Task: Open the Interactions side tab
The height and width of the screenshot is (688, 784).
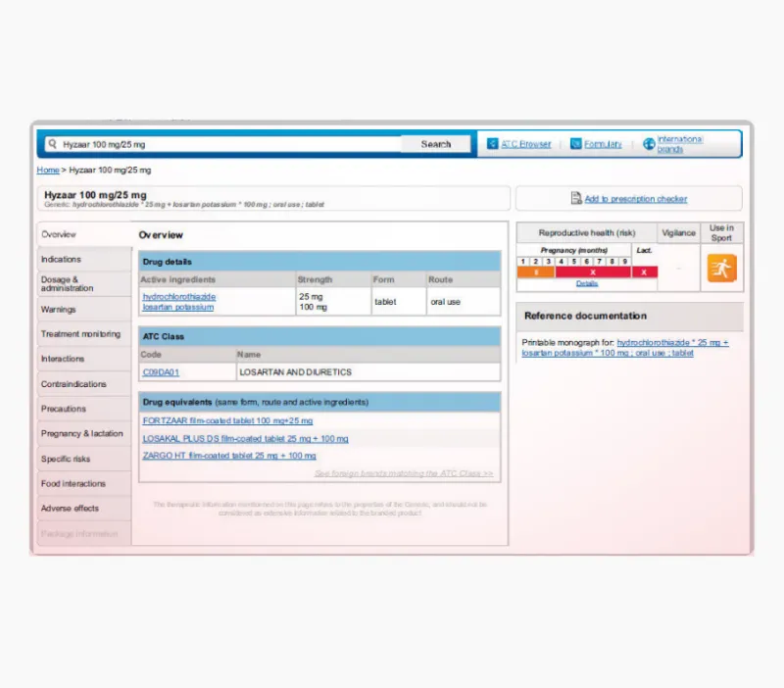Action: pos(84,359)
